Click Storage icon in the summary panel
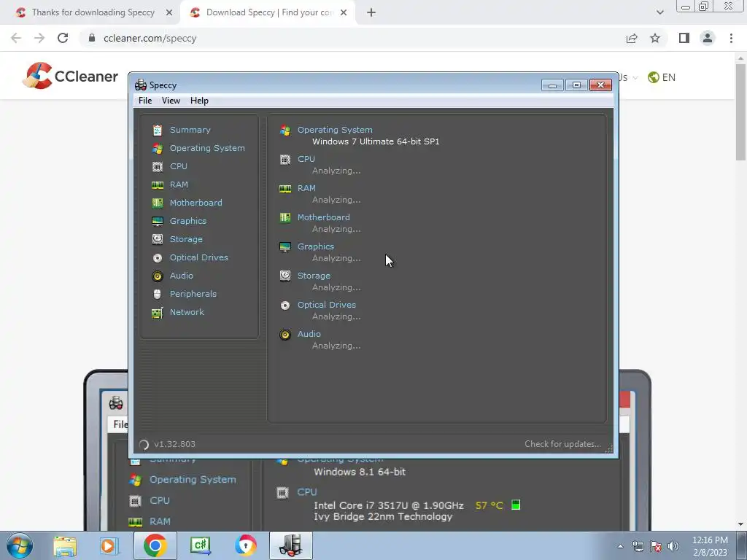This screenshot has height=560, width=747. [x=285, y=276]
